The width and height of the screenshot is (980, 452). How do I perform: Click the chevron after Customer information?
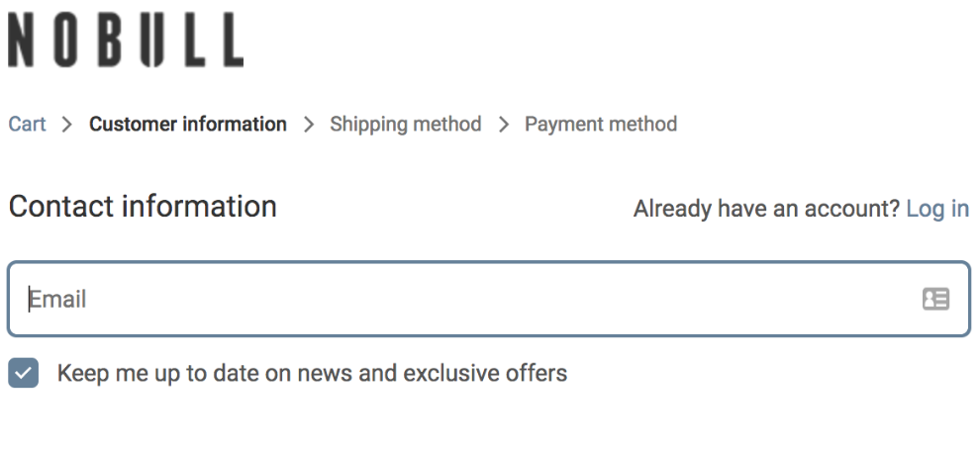tap(309, 125)
